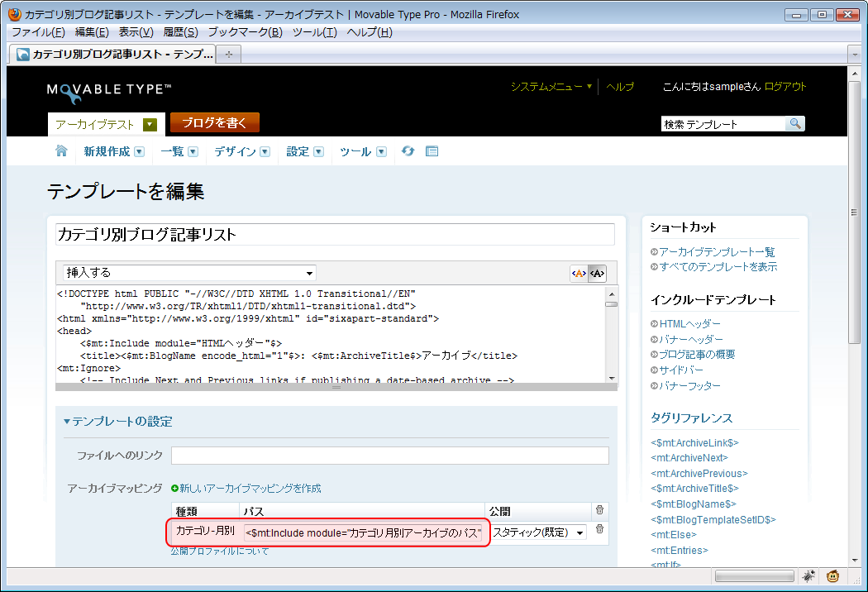This screenshot has height=592, width=868.
Task: Click the ファイルへのリンク input field
Action: pyautogui.click(x=389, y=456)
